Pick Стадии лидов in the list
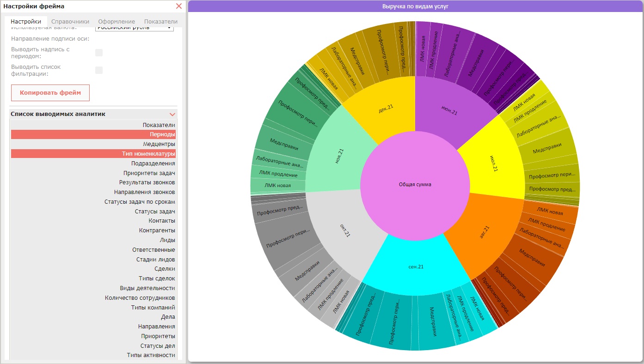 coord(93,260)
